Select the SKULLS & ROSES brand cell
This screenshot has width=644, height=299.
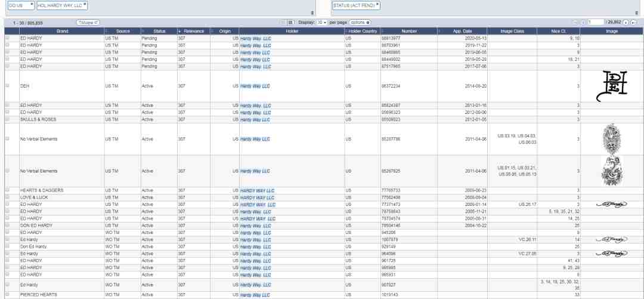(x=61, y=119)
